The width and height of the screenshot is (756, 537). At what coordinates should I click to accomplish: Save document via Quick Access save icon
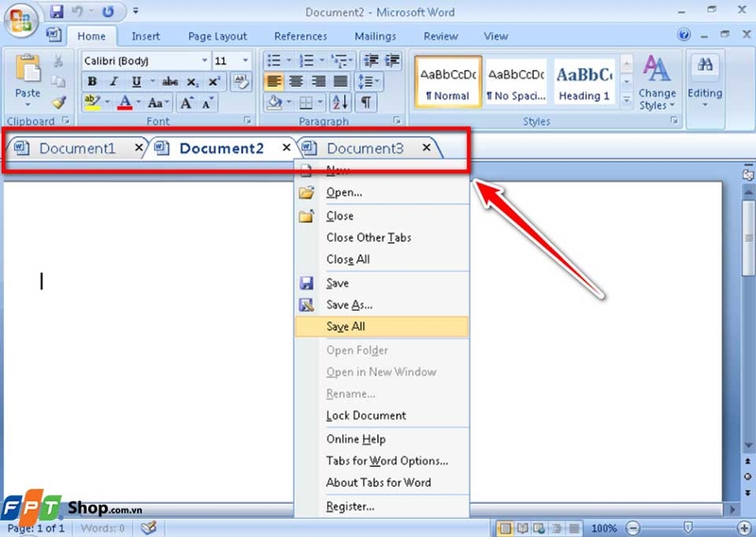click(57, 11)
